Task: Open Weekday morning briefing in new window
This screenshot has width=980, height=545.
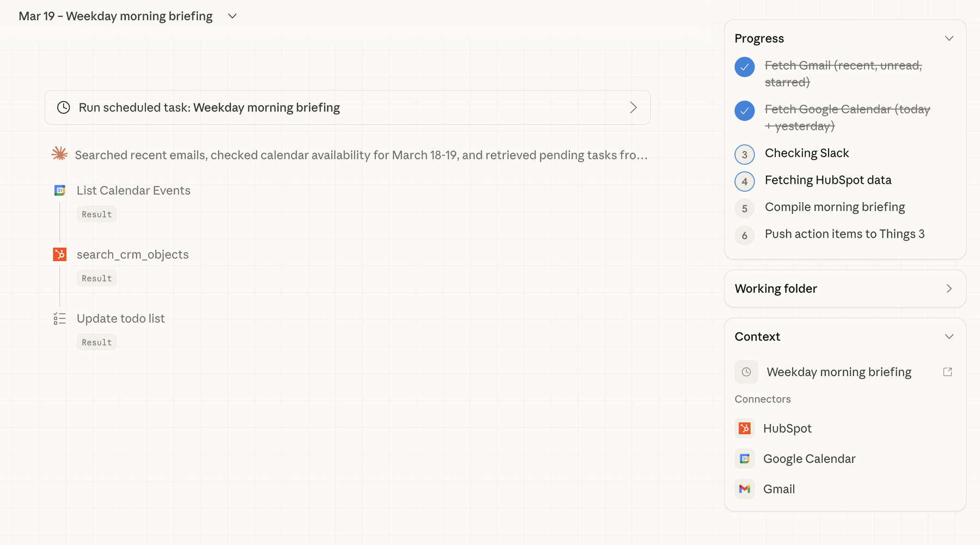Action: pos(948,371)
